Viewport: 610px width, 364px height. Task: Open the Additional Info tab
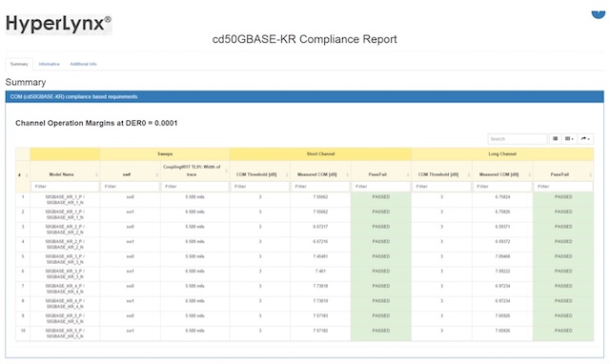83,64
